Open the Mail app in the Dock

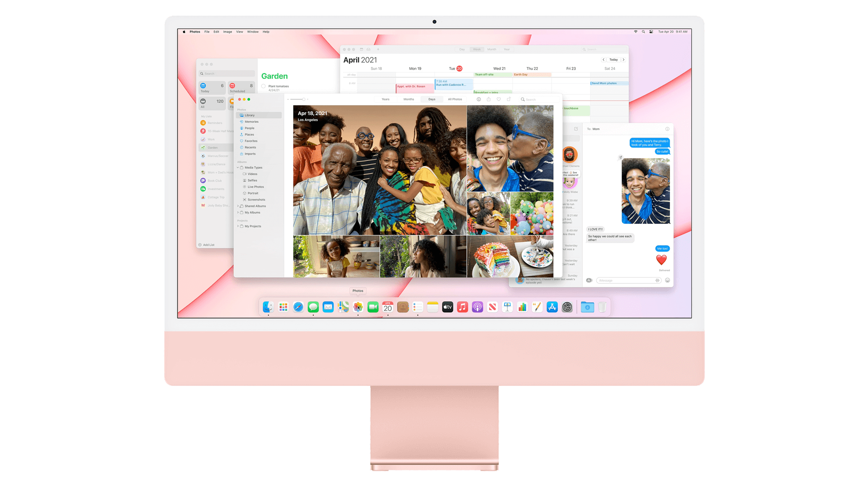(x=328, y=307)
